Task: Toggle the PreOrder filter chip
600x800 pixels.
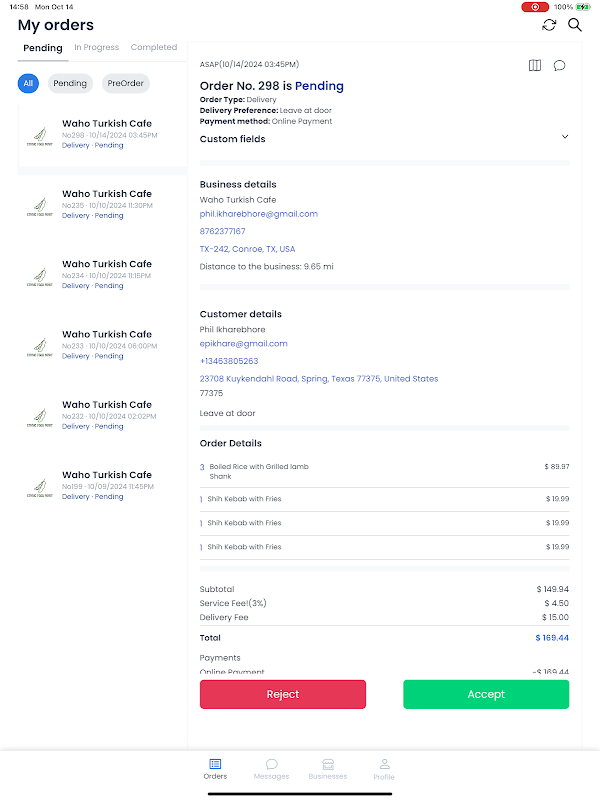Action: 125,84
